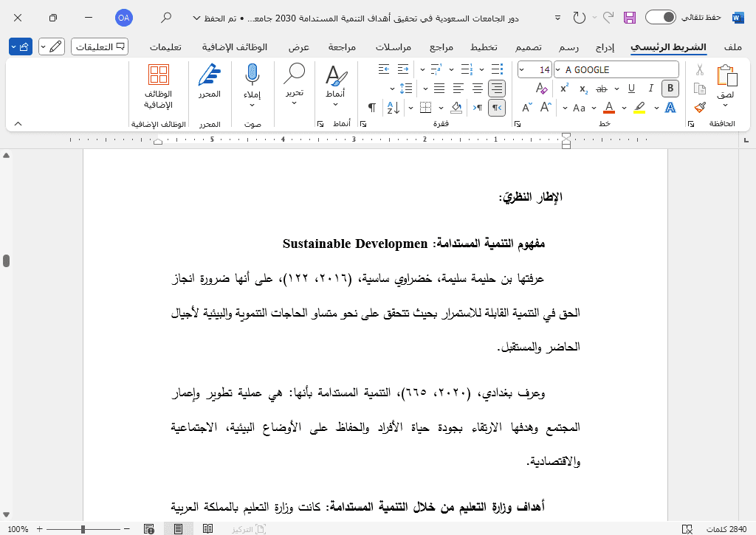Click the word count 2840 كلمات

pos(726,529)
